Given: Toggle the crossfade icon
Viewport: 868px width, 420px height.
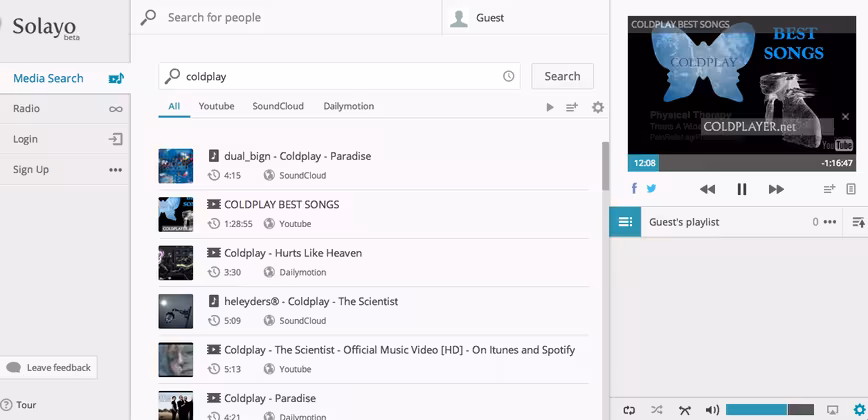Looking at the screenshot, I should pyautogui.click(x=685, y=410).
